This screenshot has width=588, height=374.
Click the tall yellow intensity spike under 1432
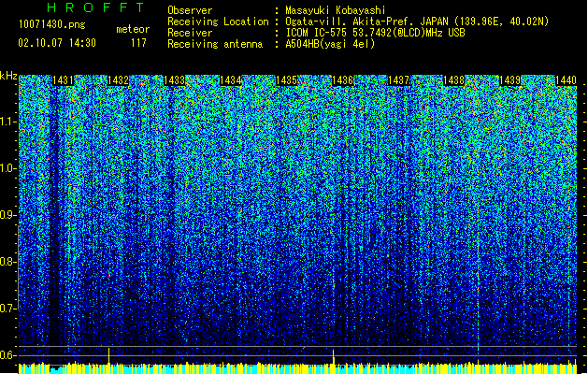click(x=109, y=355)
